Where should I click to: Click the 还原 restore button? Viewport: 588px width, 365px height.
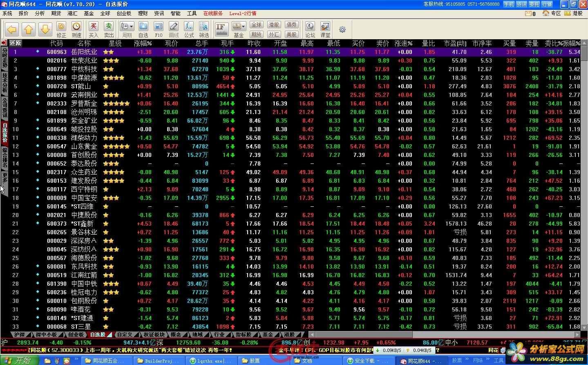pos(16,43)
